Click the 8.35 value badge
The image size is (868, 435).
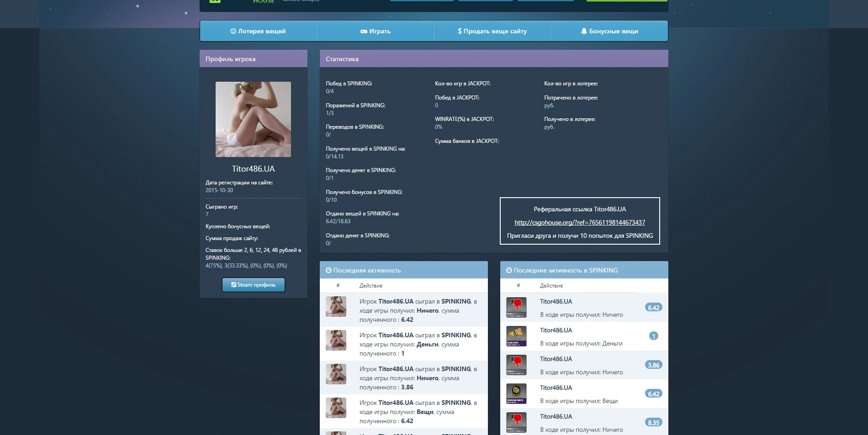point(653,423)
